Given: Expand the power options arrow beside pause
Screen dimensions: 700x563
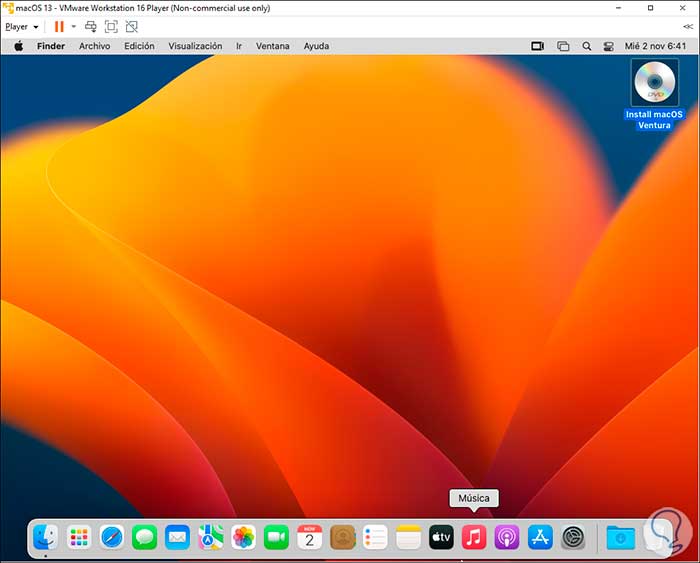Looking at the screenshot, I should click(x=74, y=27).
